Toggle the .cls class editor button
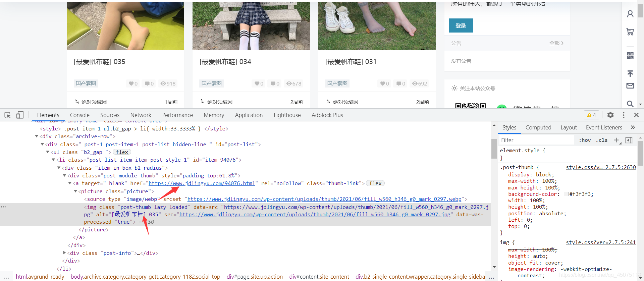644x281 pixels. [x=602, y=140]
